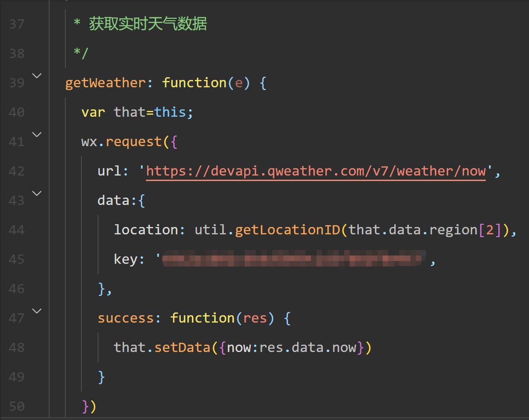Click the 'location' property name

pyautogui.click(x=146, y=230)
